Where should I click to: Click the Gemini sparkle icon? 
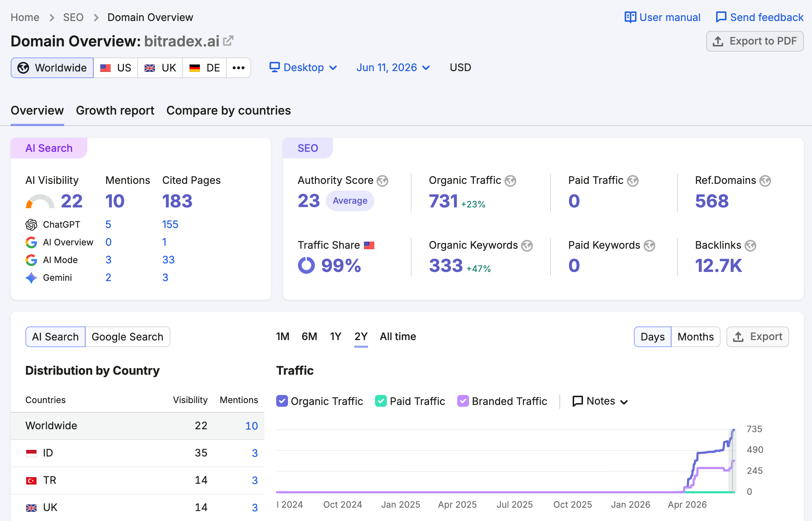tap(31, 277)
